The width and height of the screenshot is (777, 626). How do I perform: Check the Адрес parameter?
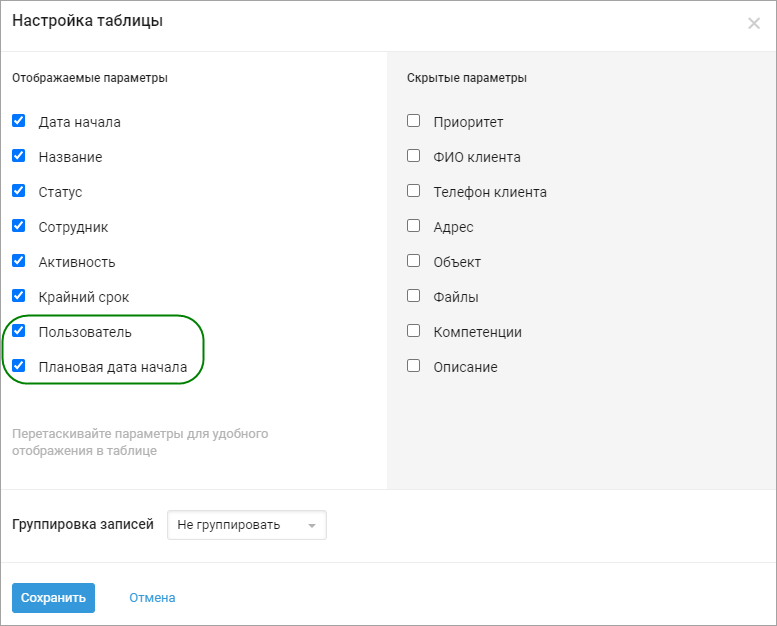[x=413, y=226]
